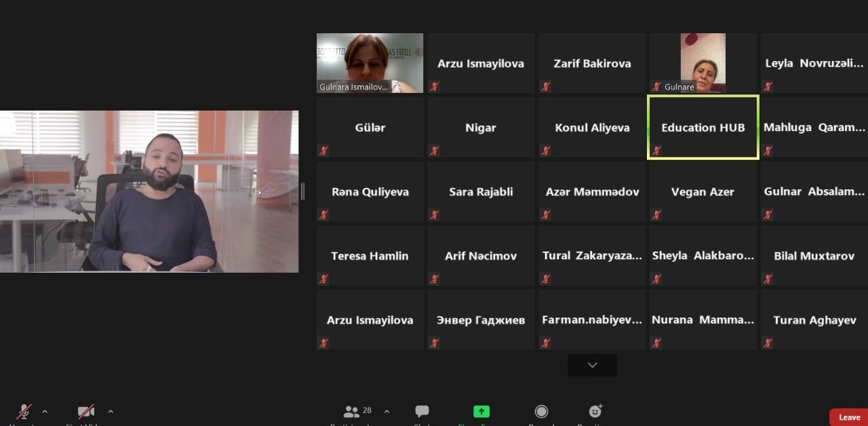The height and width of the screenshot is (426, 868).
Task: Show next page of participant tiles
Action: pyautogui.click(x=592, y=365)
